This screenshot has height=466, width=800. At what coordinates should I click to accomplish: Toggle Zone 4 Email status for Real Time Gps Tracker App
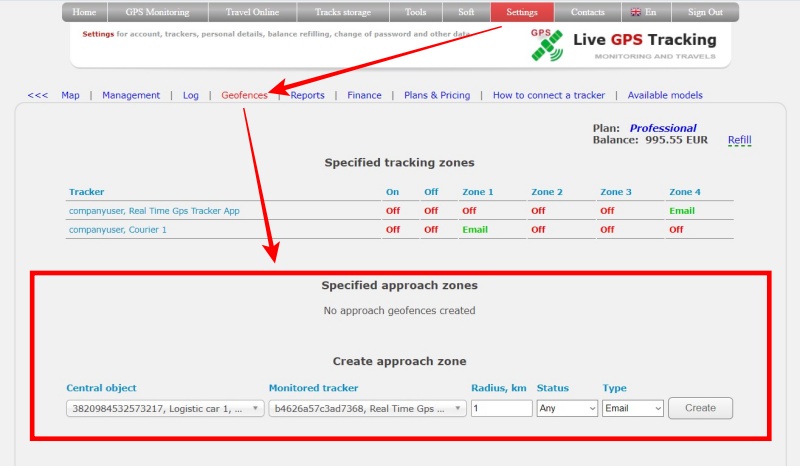[x=682, y=211]
